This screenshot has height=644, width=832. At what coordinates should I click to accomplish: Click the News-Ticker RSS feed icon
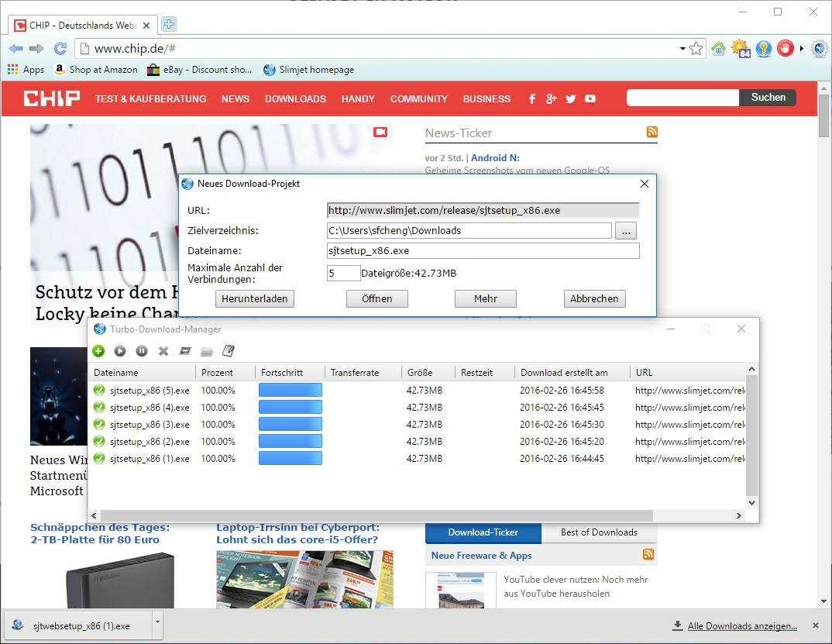(652, 133)
